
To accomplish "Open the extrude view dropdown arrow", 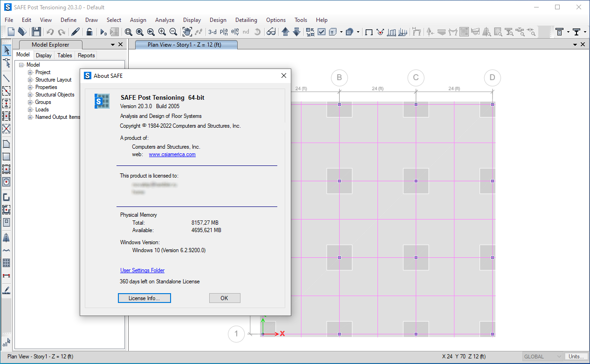I will (341, 32).
